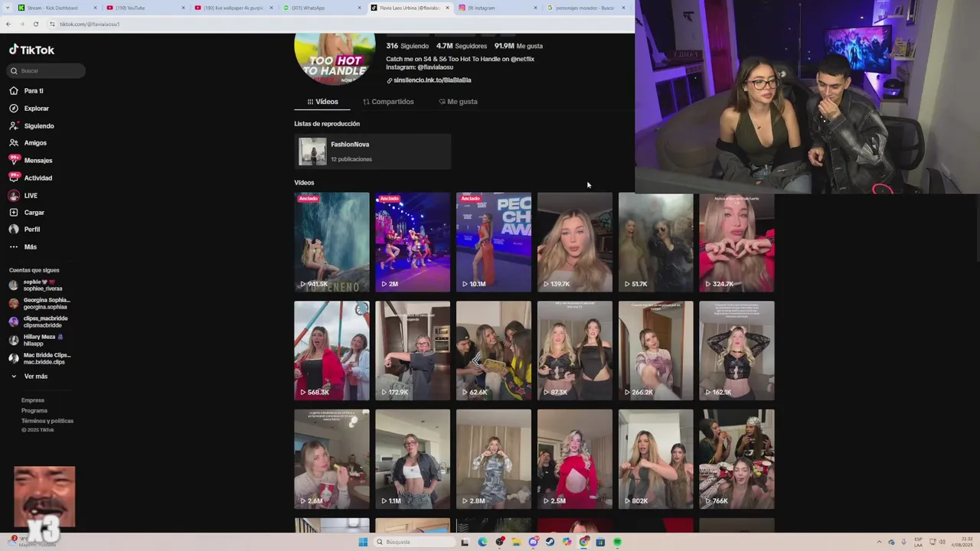The height and width of the screenshot is (551, 980).
Task: Close the live wallpaper 4k YouTube tab
Action: click(271, 8)
